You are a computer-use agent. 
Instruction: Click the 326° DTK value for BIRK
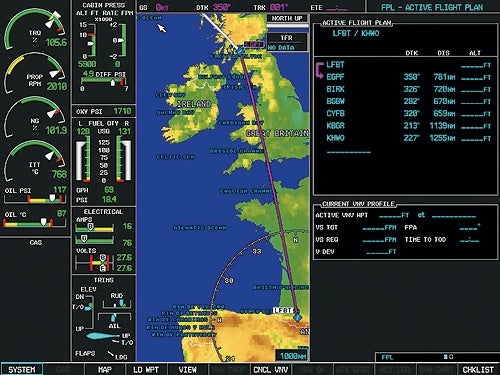(411, 89)
